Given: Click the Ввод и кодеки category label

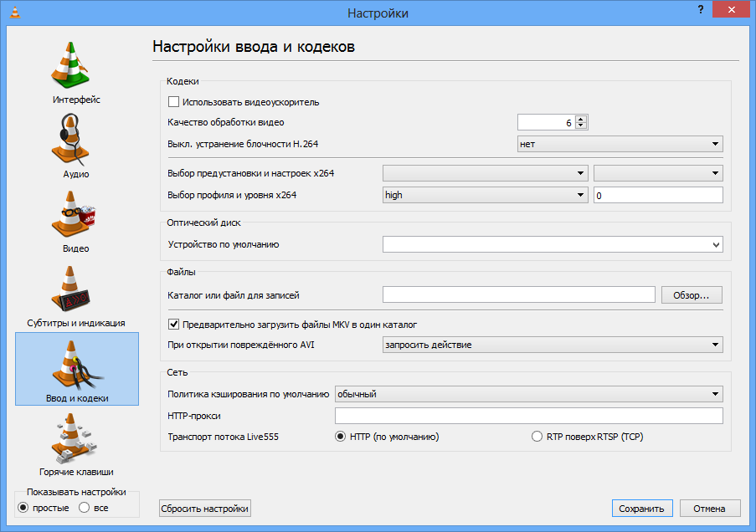Looking at the screenshot, I should point(77,398).
